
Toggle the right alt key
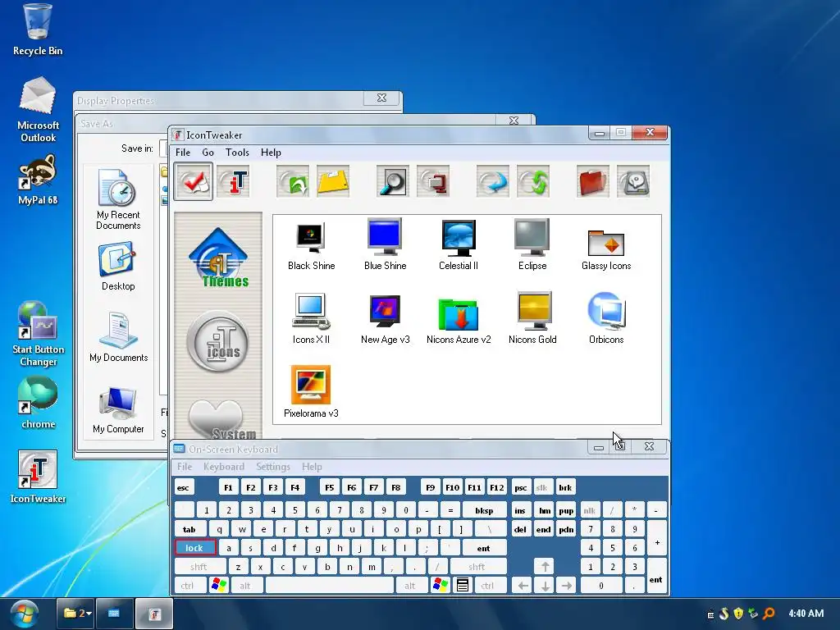pos(411,586)
